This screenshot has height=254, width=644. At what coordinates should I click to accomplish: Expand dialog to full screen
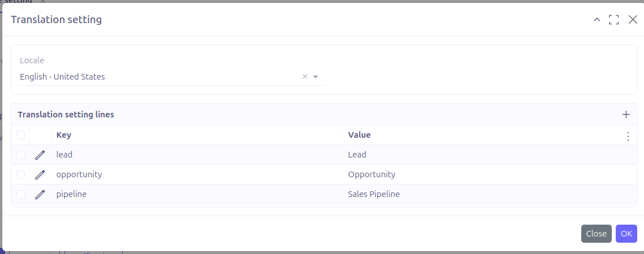614,20
